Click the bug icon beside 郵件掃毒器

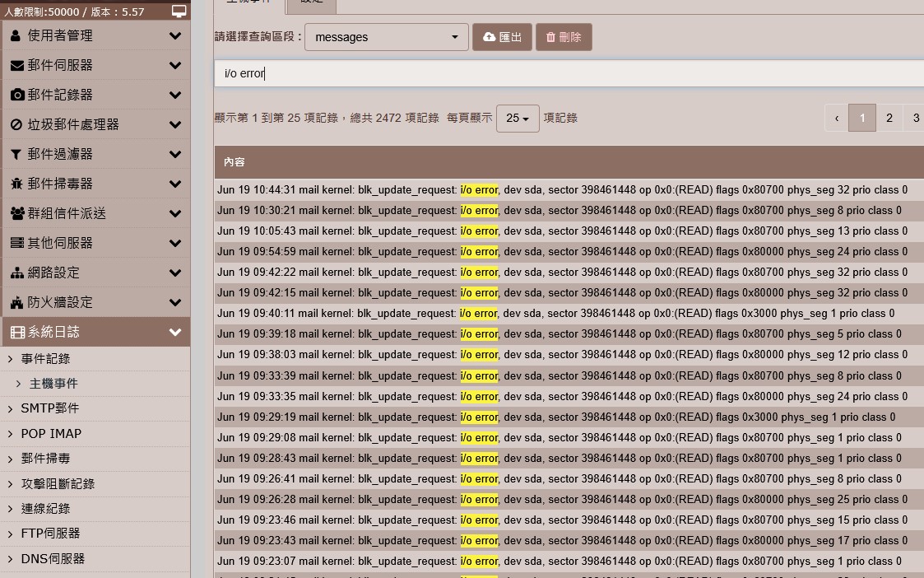16,184
